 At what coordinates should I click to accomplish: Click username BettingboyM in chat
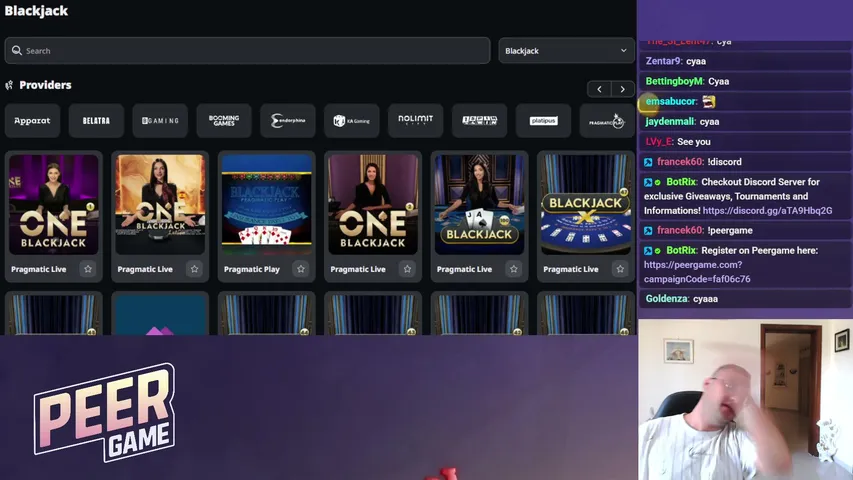(674, 81)
